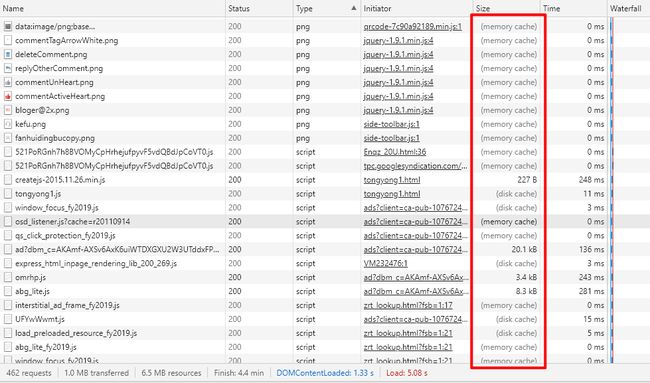Open ads?client initiator in UFYwWwmt.js row

(415, 319)
